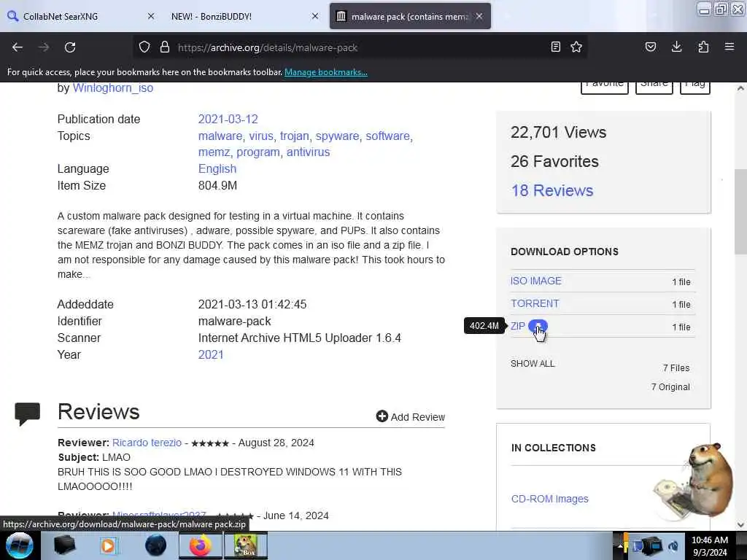Click the hamster desktop mascot
747x560 pixels.
pos(695,481)
